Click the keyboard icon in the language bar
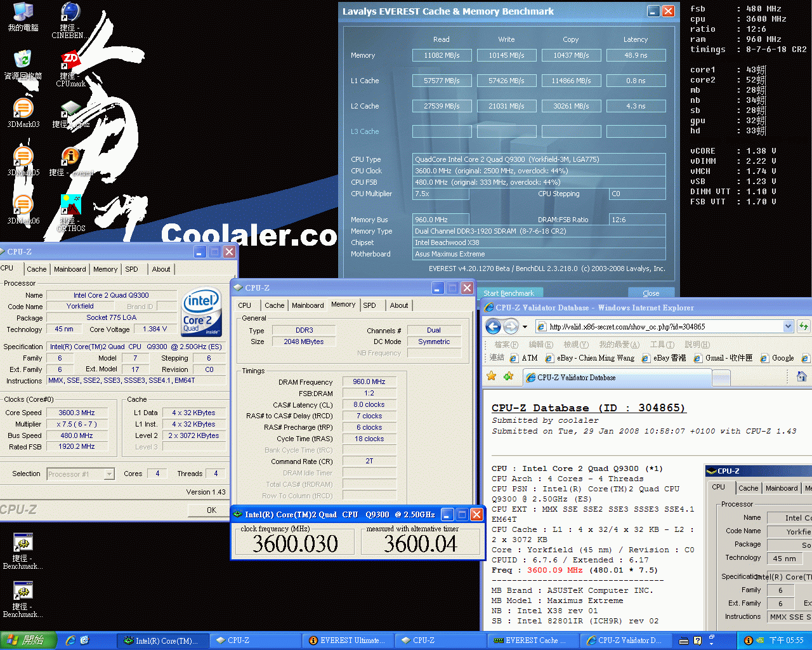 pos(684,640)
